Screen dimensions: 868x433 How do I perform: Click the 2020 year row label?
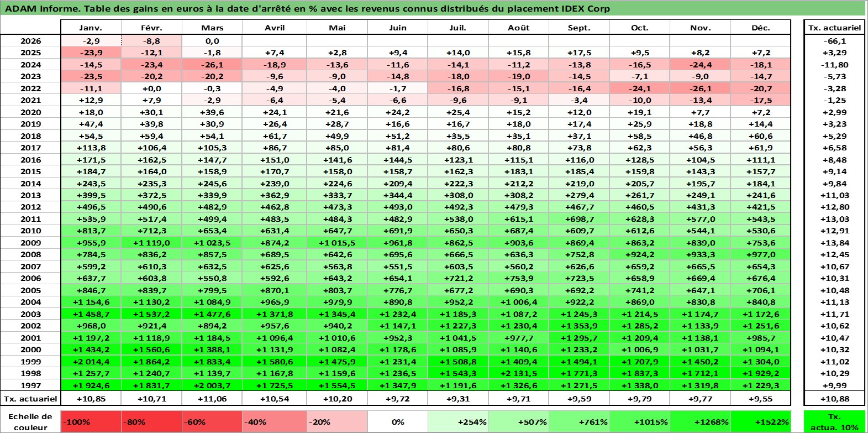tap(30, 112)
